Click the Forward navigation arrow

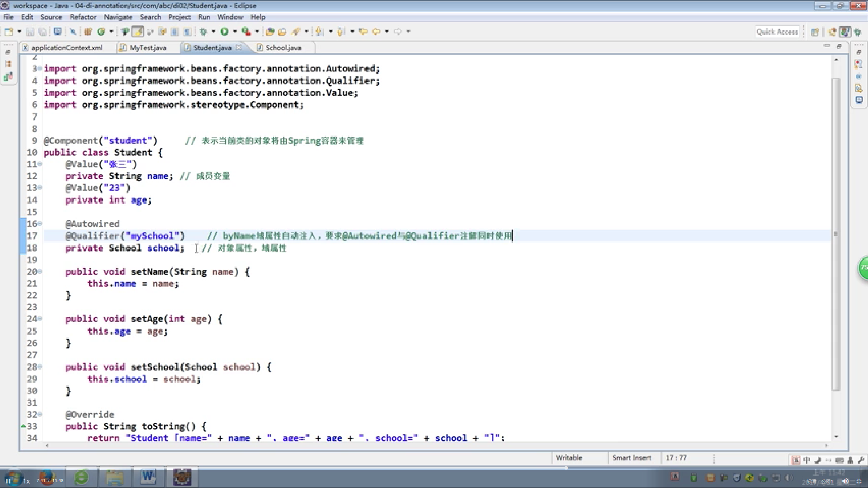click(x=398, y=32)
